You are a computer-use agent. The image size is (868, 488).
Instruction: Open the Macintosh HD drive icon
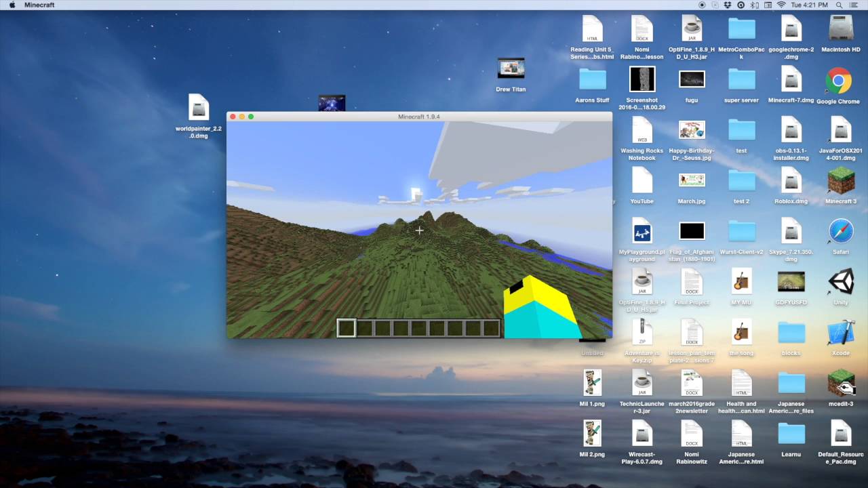click(841, 28)
